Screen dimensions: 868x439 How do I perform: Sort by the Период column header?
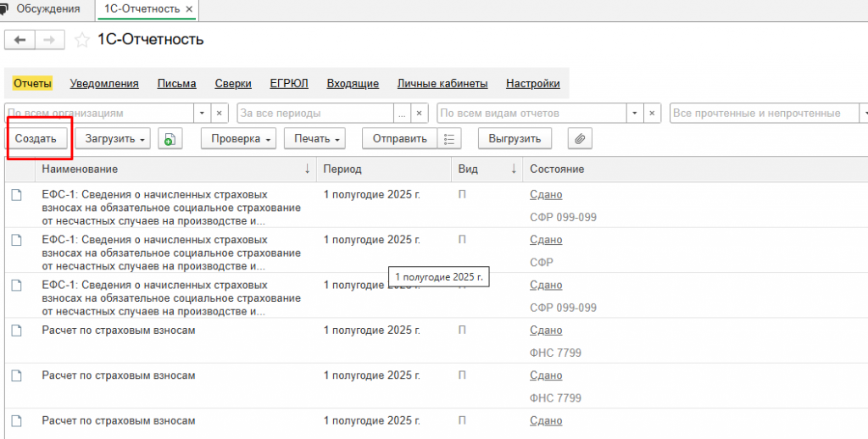click(x=384, y=169)
